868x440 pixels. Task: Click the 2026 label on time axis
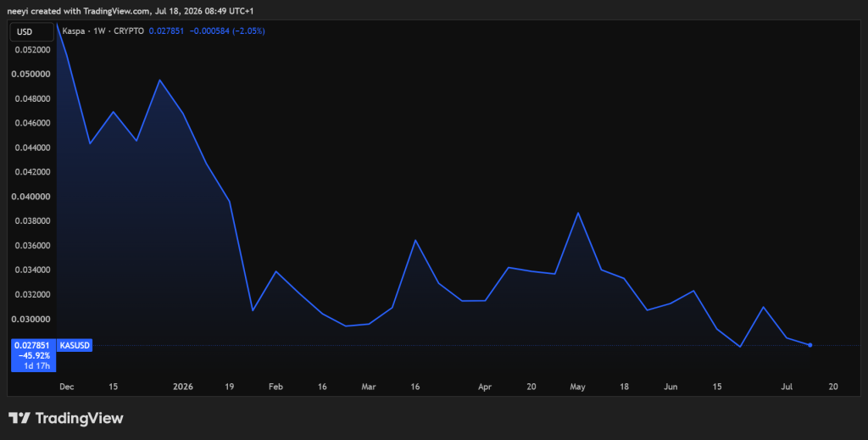coord(183,387)
